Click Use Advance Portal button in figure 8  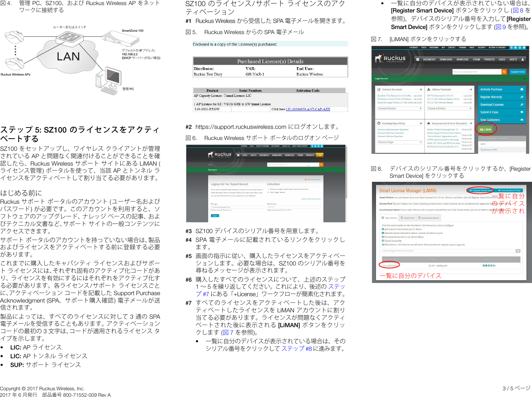pos(509,191)
